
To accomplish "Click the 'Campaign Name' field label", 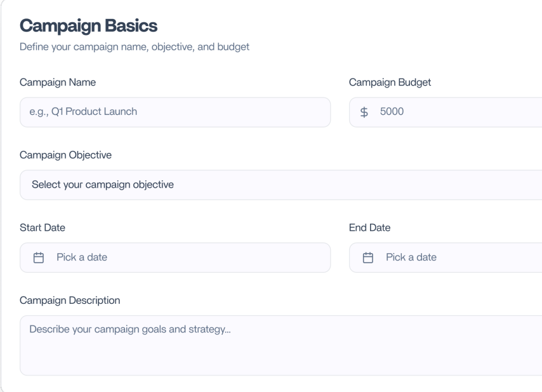I will 58,82.
